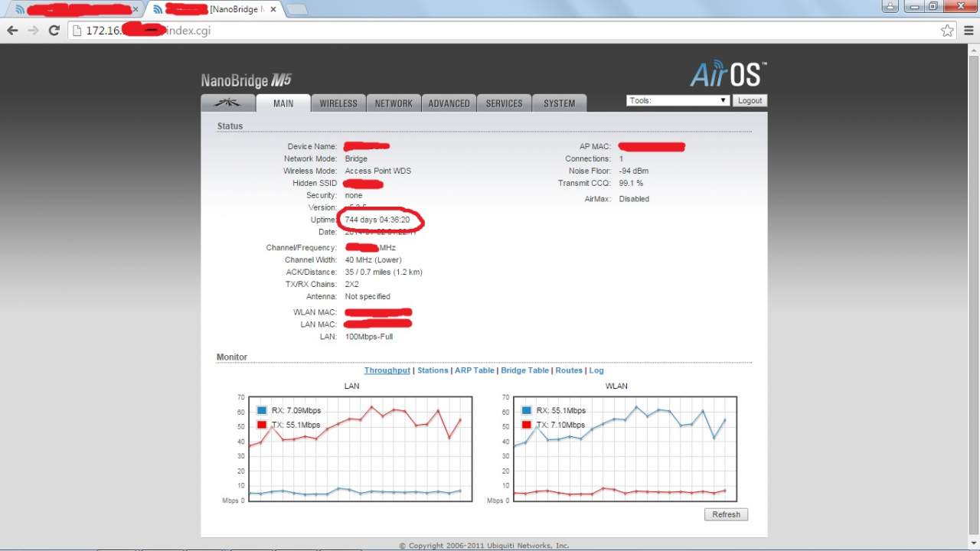Click the uptime value 744 days 04:36:20

coord(377,220)
